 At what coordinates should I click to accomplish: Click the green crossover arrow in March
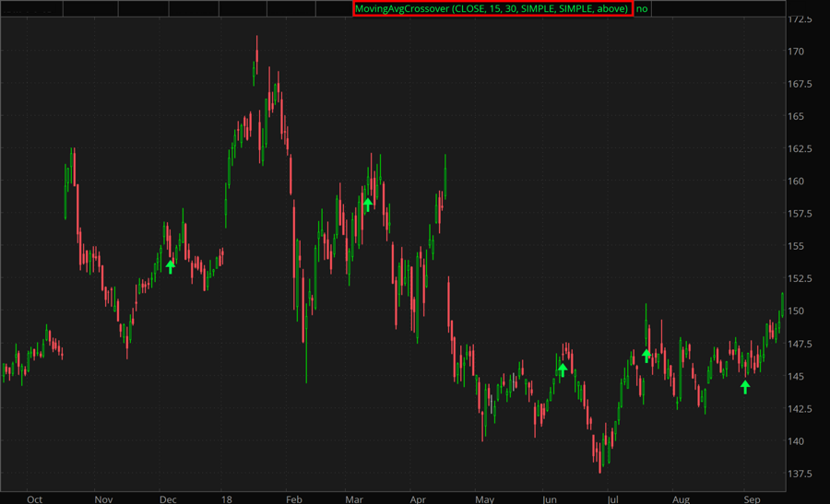click(x=368, y=204)
